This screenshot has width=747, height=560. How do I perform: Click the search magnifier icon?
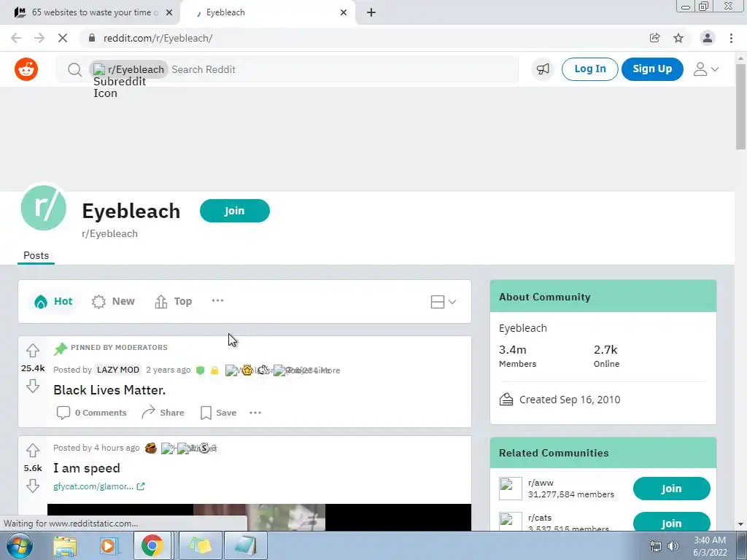point(74,69)
